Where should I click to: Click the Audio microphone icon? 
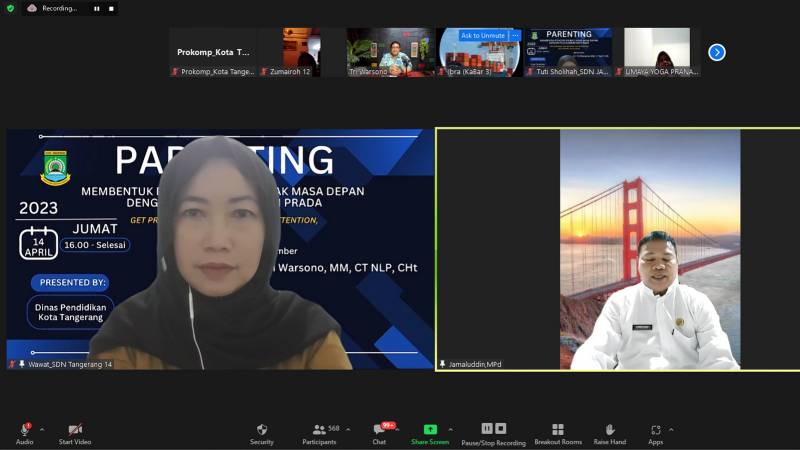point(24,429)
